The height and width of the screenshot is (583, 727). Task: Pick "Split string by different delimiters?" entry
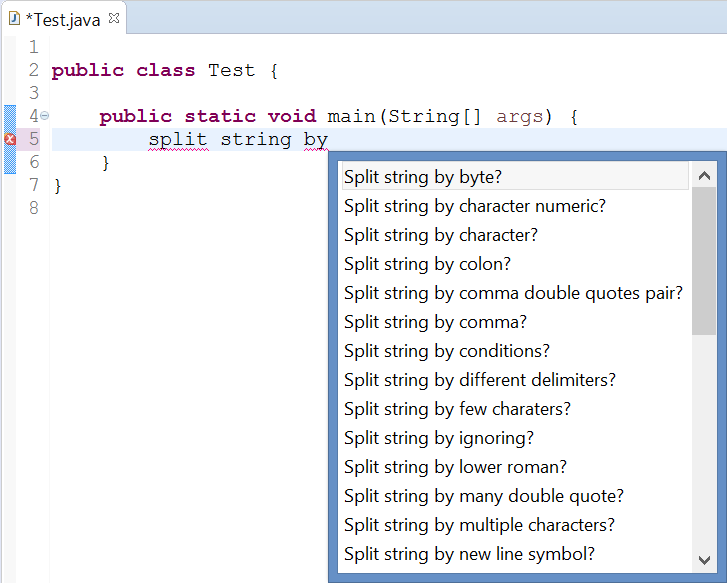(480, 380)
